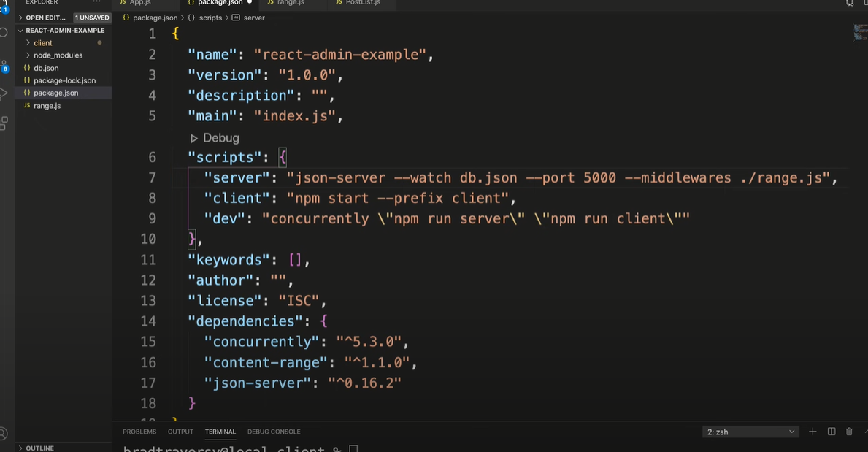Click the "dev" script key
The image size is (868, 452).
click(225, 219)
